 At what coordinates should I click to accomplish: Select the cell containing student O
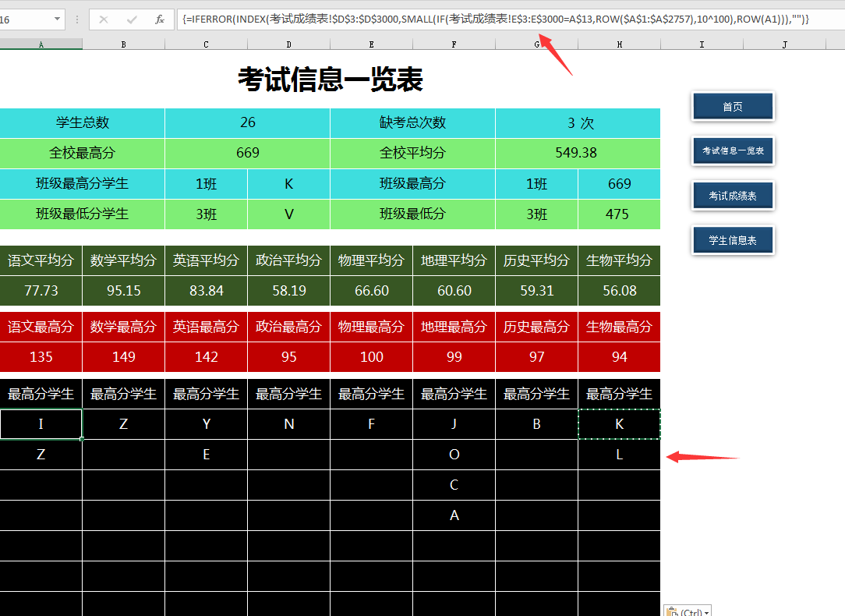[x=454, y=455]
